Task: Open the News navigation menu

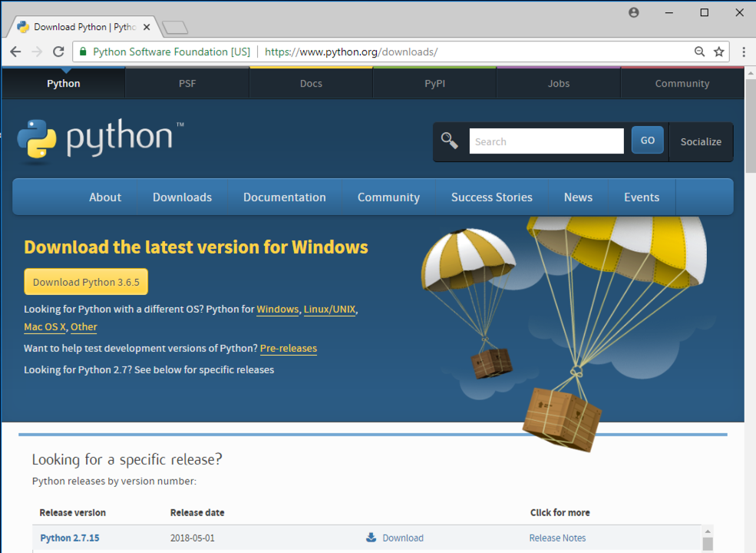Action: [x=578, y=197]
